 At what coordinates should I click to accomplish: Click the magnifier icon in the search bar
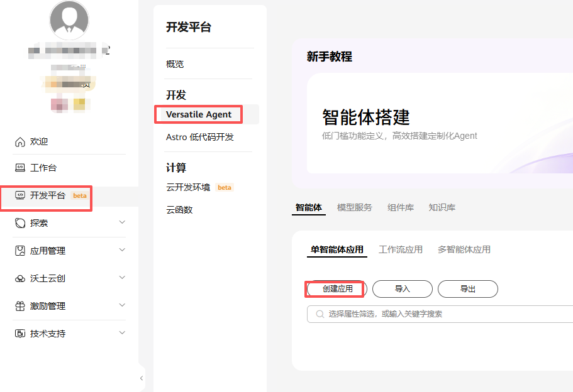click(x=318, y=313)
